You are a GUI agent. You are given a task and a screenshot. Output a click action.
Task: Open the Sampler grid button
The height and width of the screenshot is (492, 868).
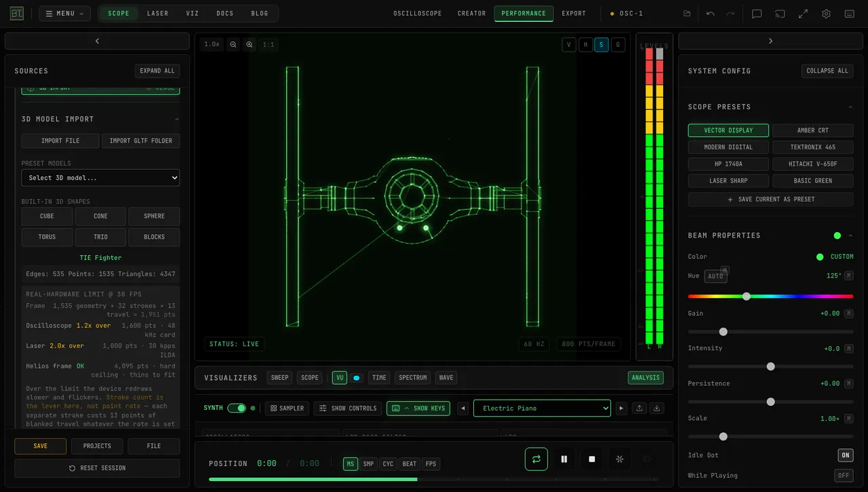(287, 408)
